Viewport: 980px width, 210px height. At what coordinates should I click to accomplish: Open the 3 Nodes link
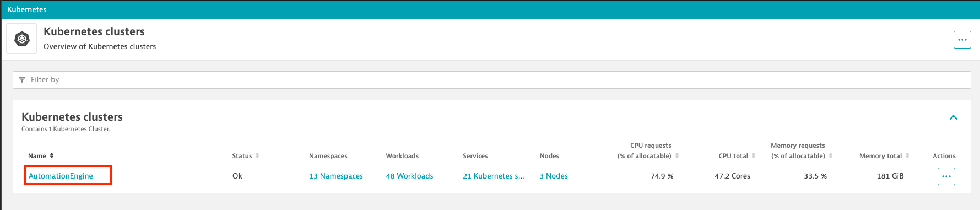[554, 176]
